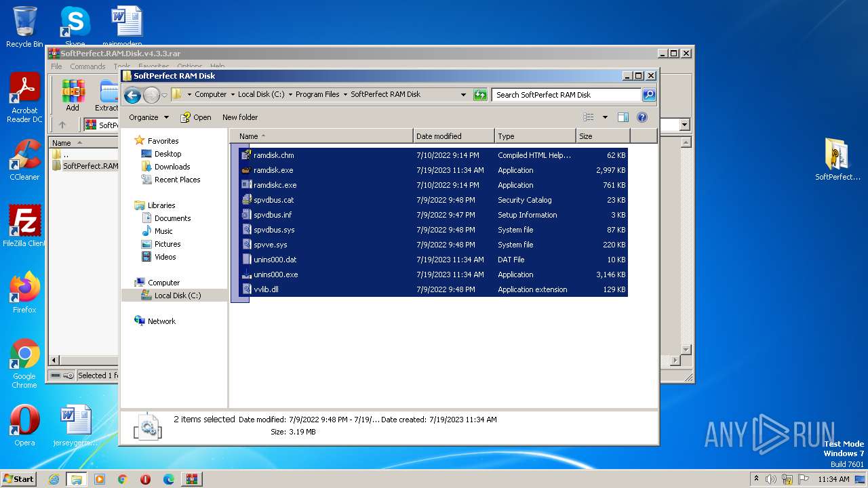The height and width of the screenshot is (488, 868).
Task: Click Program Files in address breadcrumb
Action: click(x=317, y=95)
